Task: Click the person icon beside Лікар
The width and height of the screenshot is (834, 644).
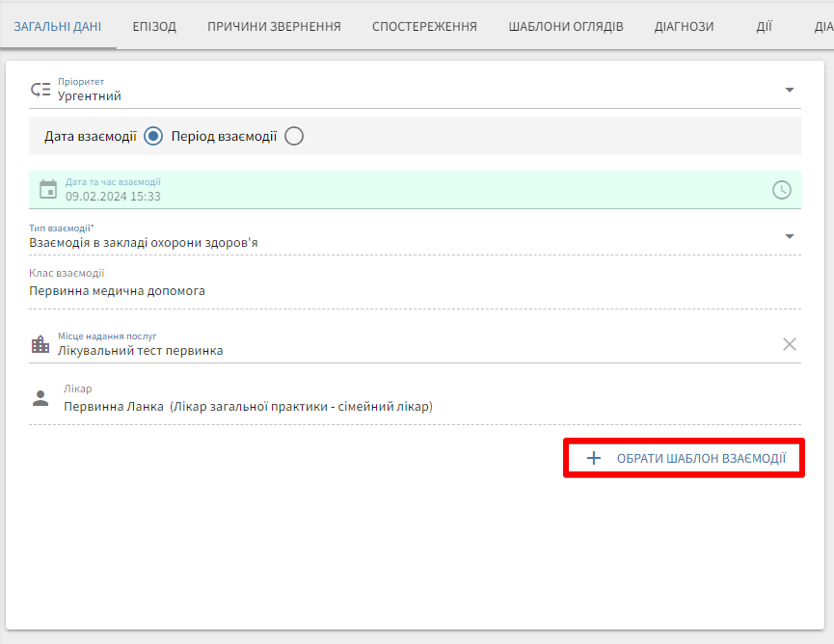Action: tap(40, 398)
